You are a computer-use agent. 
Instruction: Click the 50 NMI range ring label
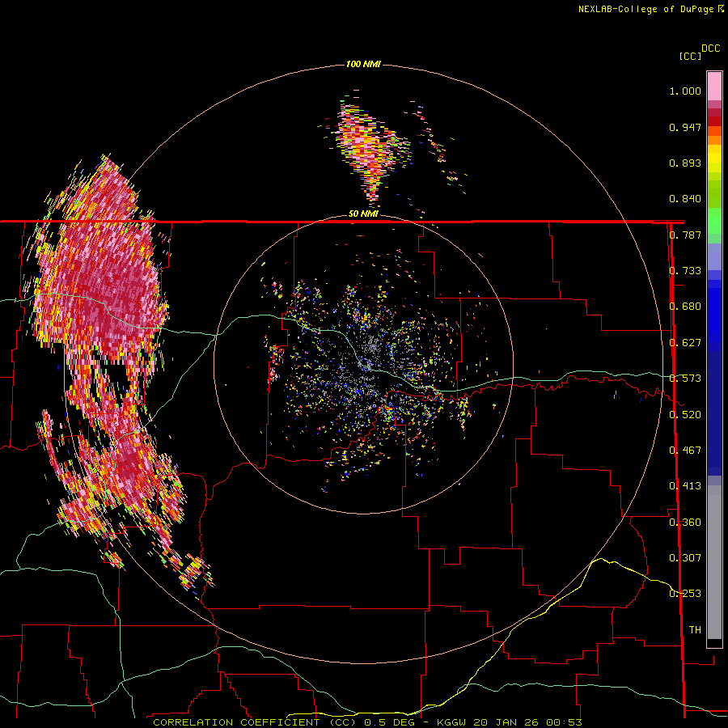pos(363,214)
